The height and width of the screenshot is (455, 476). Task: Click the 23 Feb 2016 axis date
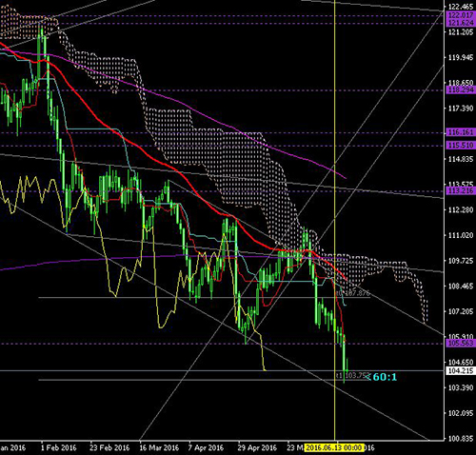tap(109, 448)
